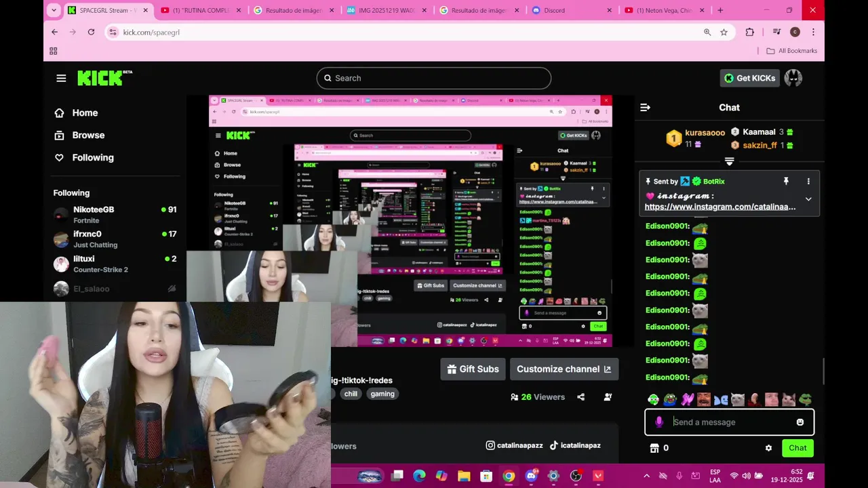The image size is (868, 488).
Task: Click the Get KICKs button
Action: [x=749, y=78]
